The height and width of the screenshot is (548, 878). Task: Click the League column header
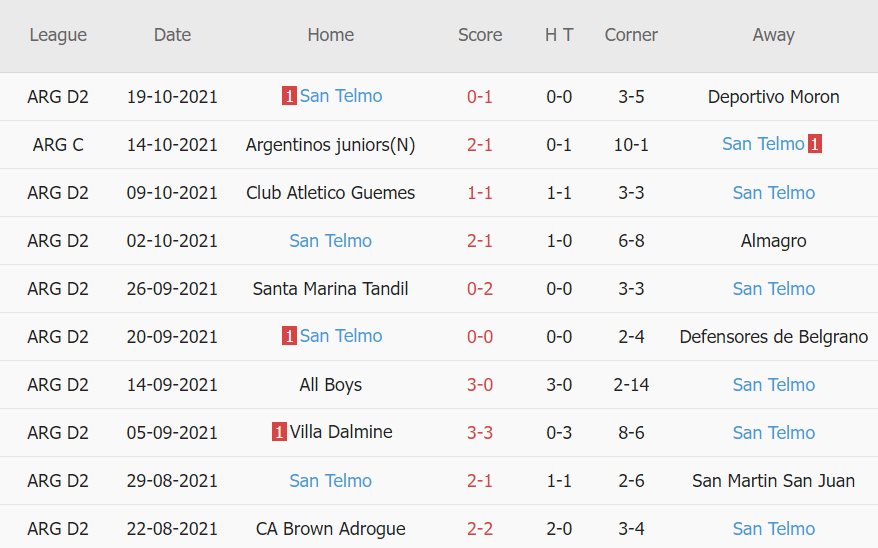[58, 35]
